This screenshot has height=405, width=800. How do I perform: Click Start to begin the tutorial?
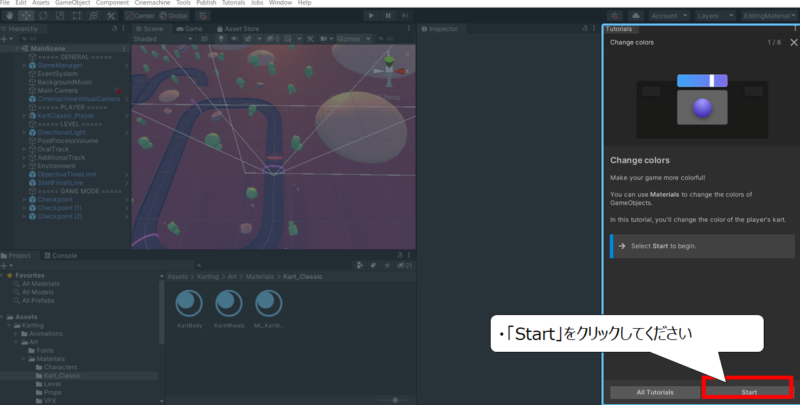point(748,392)
